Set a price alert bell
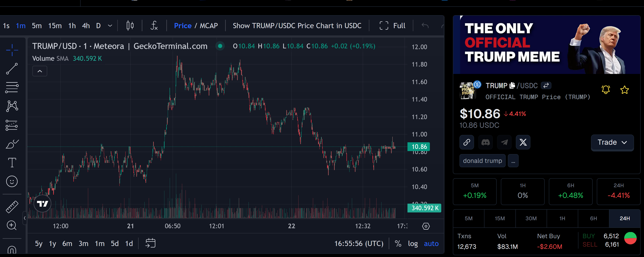644x257 pixels. coord(605,90)
